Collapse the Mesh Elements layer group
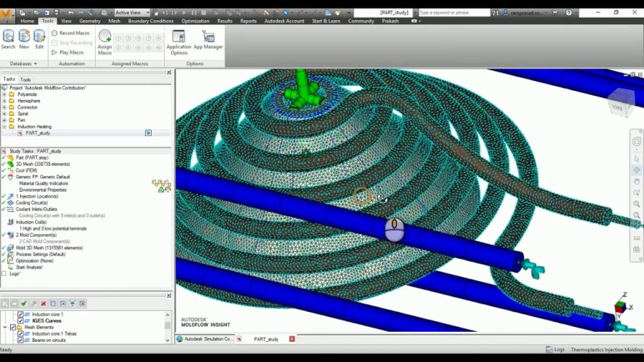This screenshot has width=644, height=362. coord(5,327)
